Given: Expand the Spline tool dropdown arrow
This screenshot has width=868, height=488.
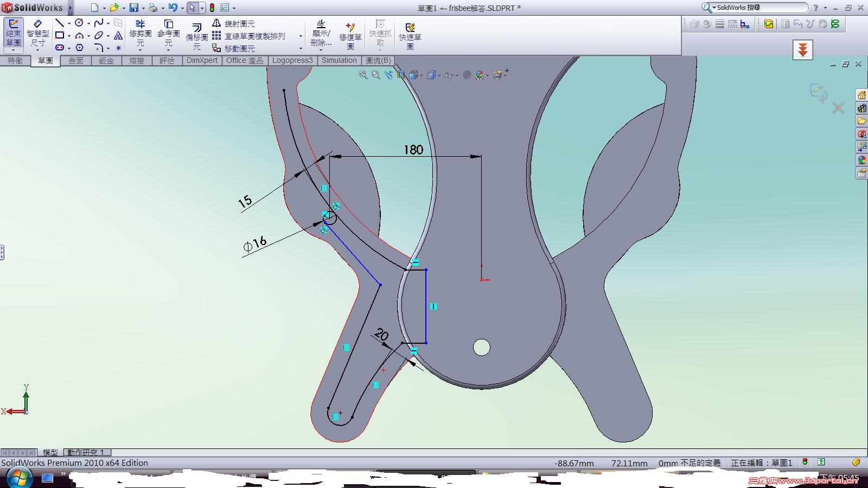Looking at the screenshot, I should 108,23.
